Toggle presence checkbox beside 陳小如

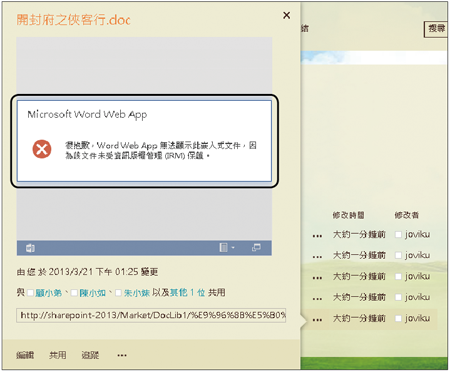coord(74,293)
